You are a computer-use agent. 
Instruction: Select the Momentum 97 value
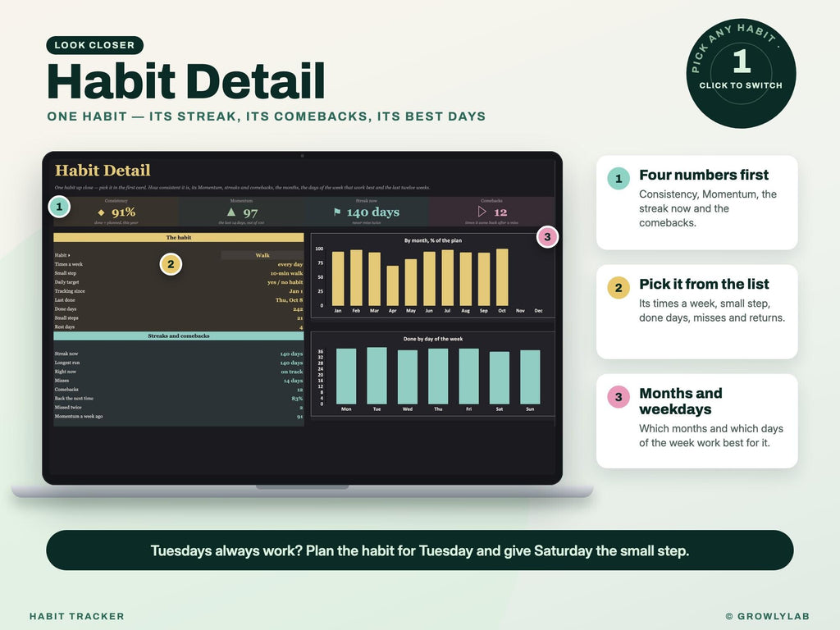tap(250, 212)
